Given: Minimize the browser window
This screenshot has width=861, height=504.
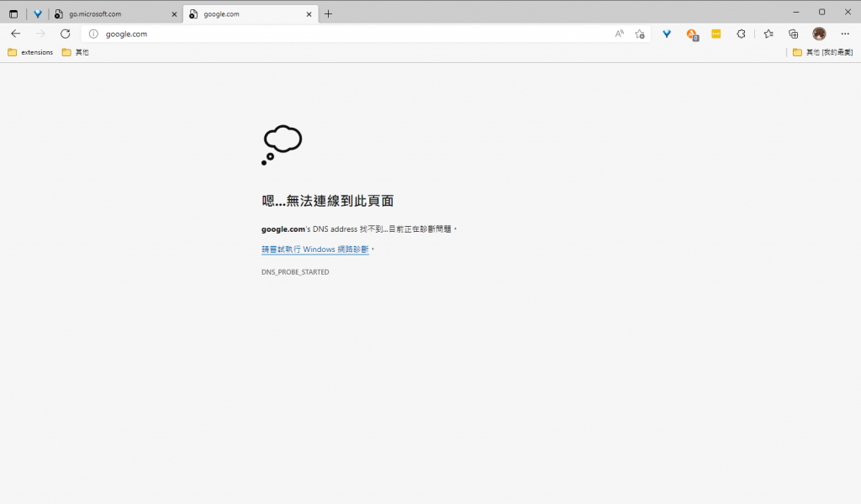Looking at the screenshot, I should click(796, 12).
